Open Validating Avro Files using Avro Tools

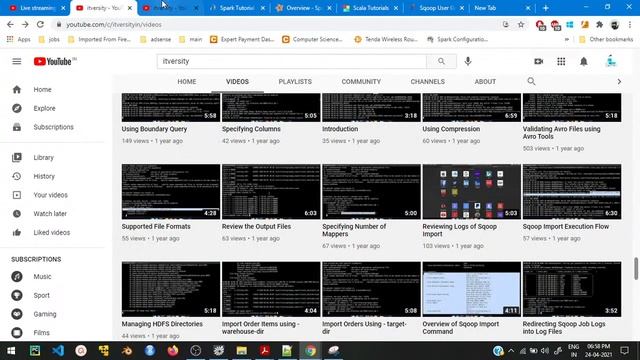(562, 133)
